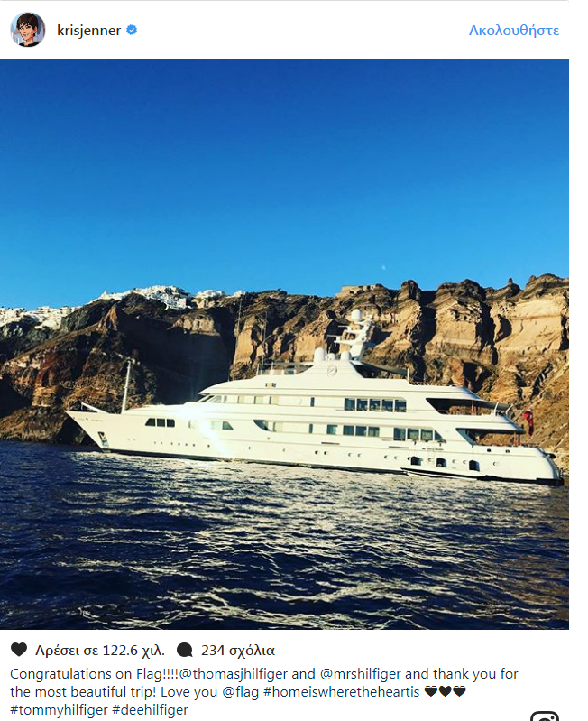Click the white yacht in the photo

(315, 410)
